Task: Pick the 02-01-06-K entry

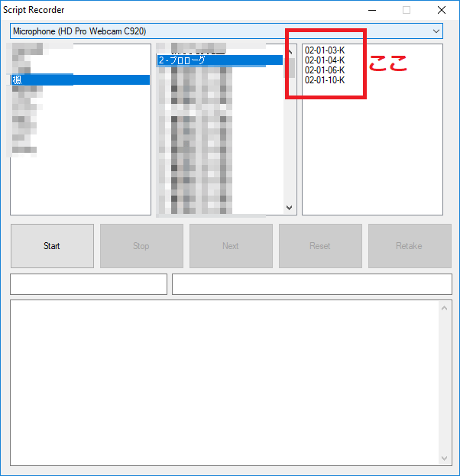Action: 324,70
